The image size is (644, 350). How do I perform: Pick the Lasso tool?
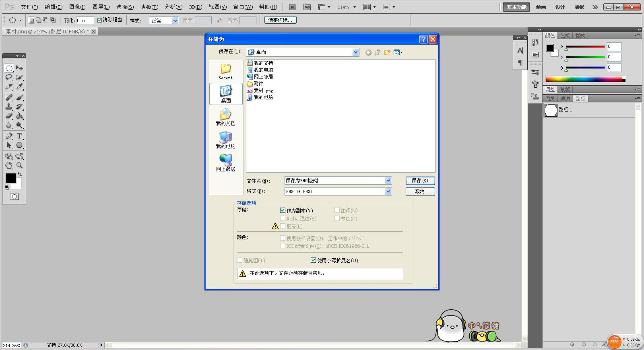click(x=9, y=77)
